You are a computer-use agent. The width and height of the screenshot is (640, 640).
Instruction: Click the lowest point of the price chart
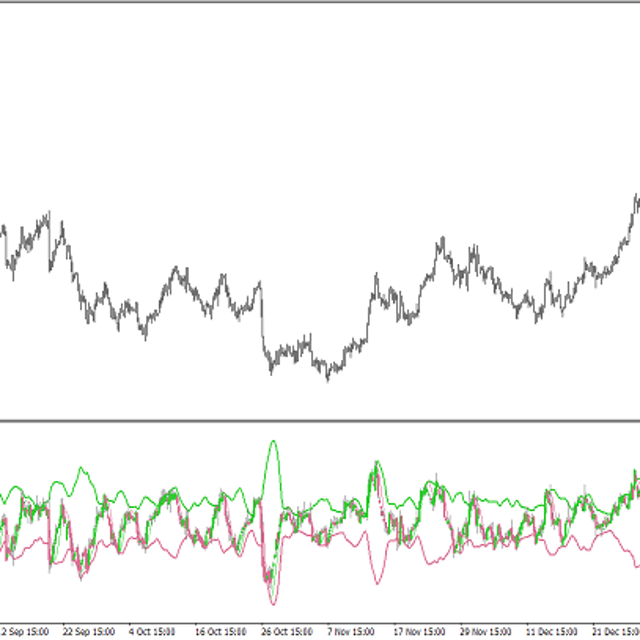point(328,378)
